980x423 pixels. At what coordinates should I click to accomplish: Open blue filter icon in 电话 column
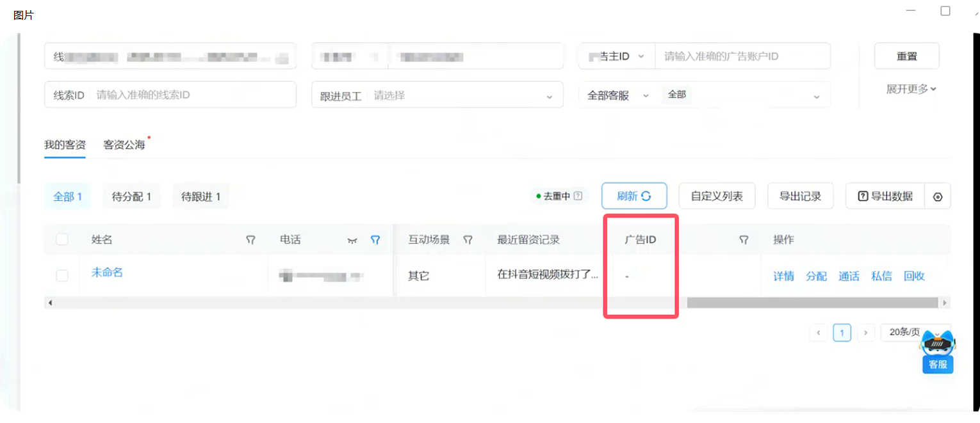click(375, 240)
